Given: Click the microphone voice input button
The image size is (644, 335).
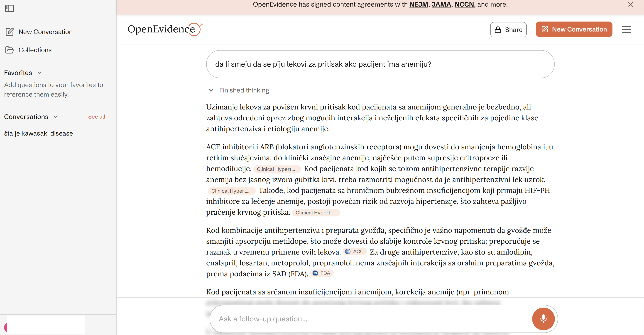Looking at the screenshot, I should [x=543, y=319].
